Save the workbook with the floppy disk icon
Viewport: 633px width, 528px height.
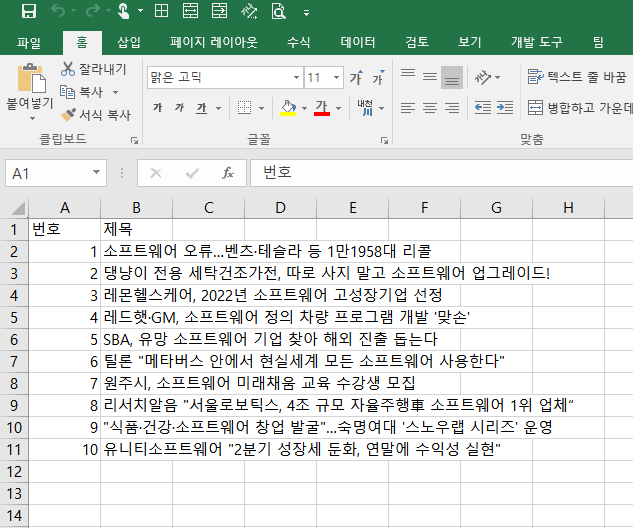(x=29, y=11)
